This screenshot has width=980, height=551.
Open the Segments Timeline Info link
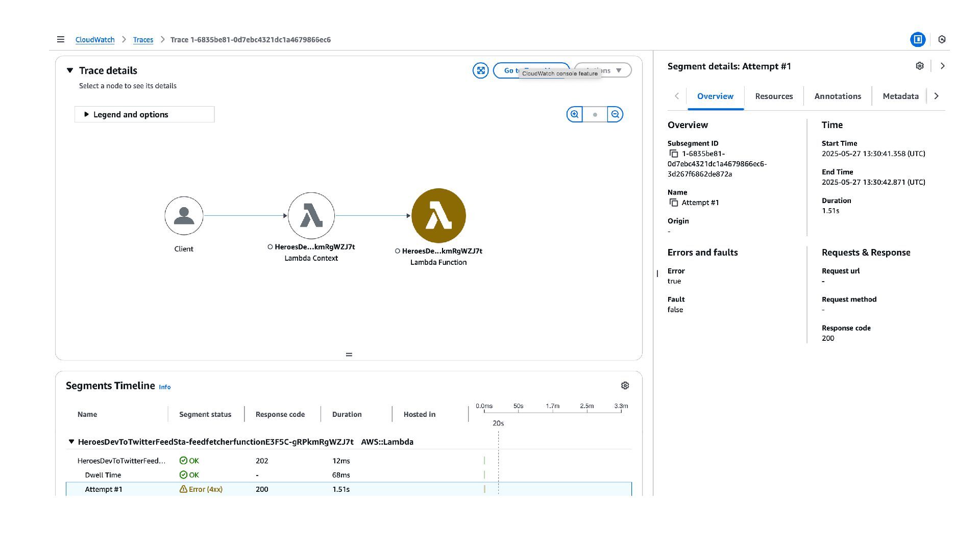[x=165, y=387]
